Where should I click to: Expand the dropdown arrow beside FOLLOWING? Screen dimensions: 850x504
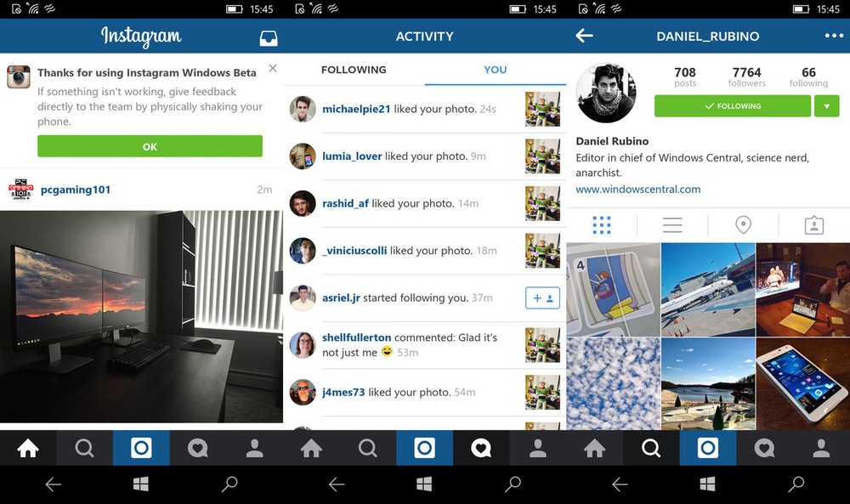click(827, 106)
